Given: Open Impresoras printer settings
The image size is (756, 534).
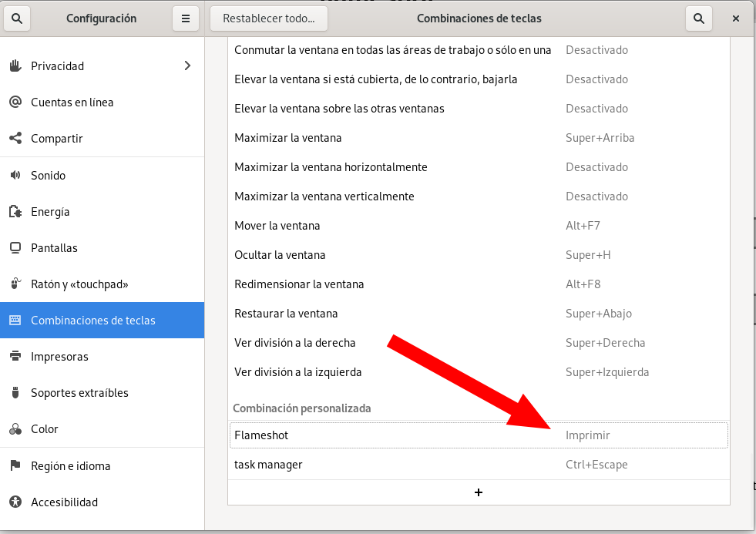Looking at the screenshot, I should coord(59,357).
